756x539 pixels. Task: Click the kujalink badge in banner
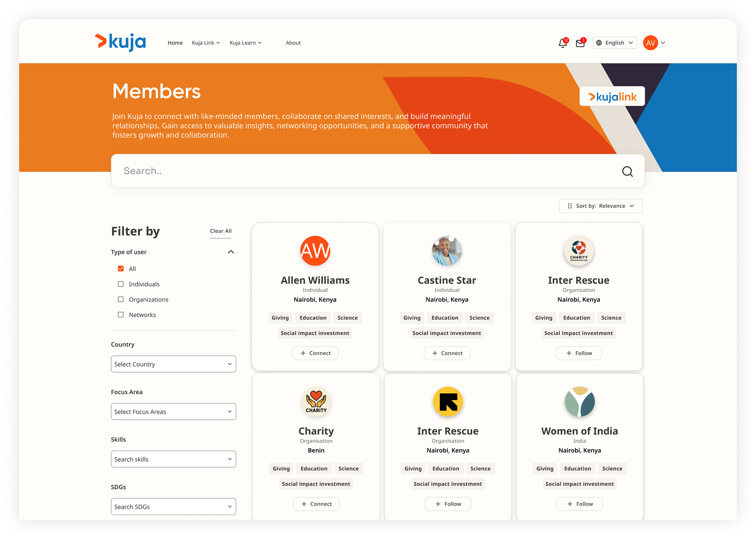click(x=612, y=97)
